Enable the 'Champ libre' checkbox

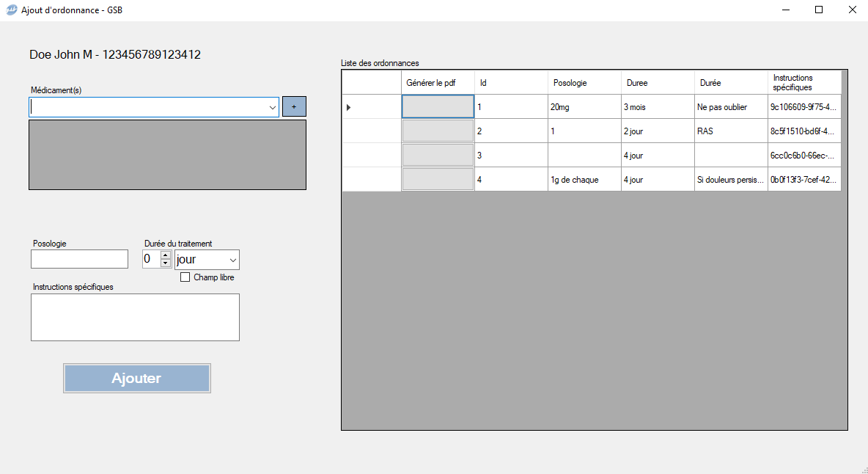click(185, 277)
